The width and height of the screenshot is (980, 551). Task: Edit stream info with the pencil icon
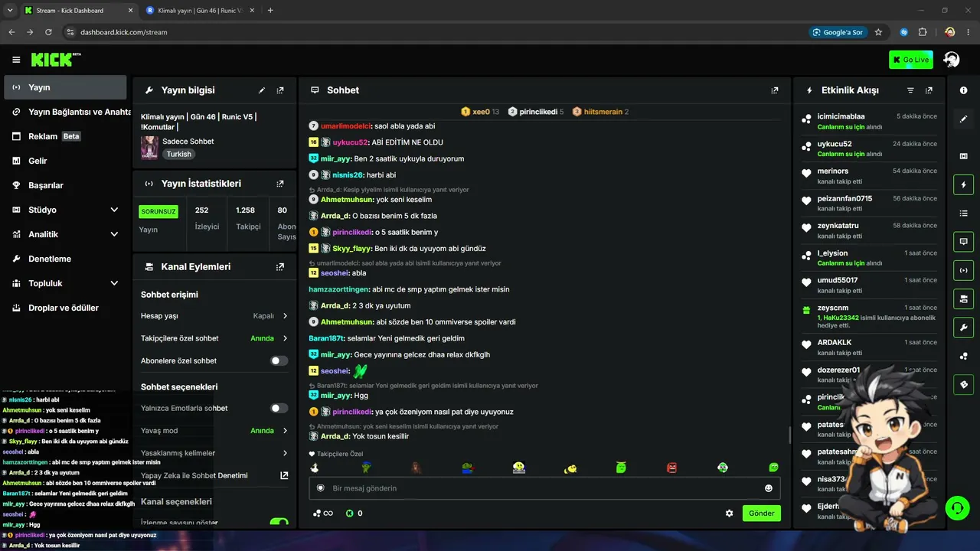point(262,90)
